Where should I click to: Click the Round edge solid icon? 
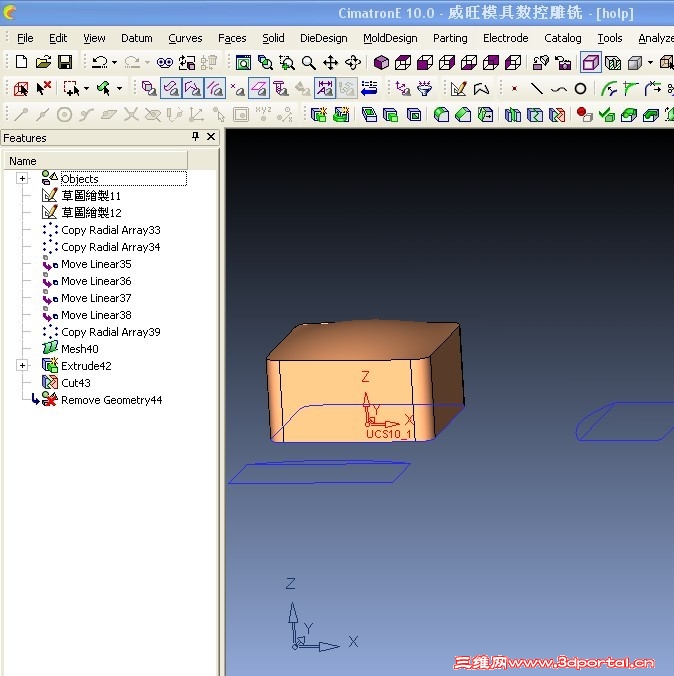click(x=441, y=115)
